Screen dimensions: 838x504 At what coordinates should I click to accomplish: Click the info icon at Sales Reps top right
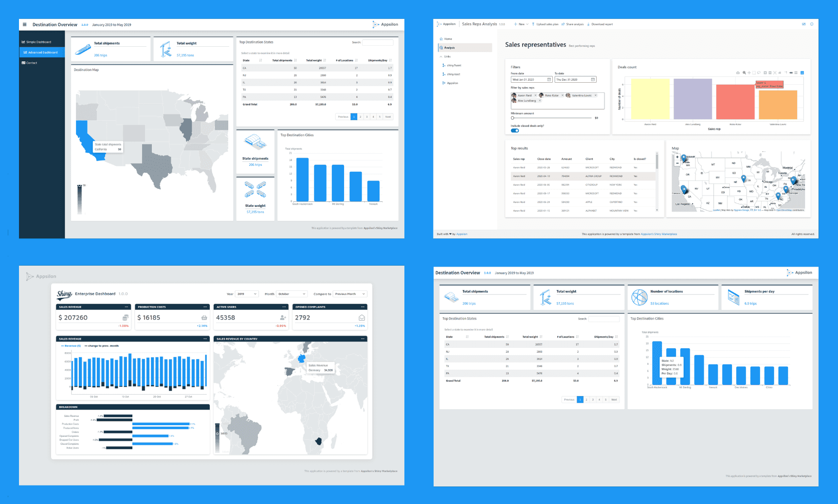pyautogui.click(x=811, y=24)
